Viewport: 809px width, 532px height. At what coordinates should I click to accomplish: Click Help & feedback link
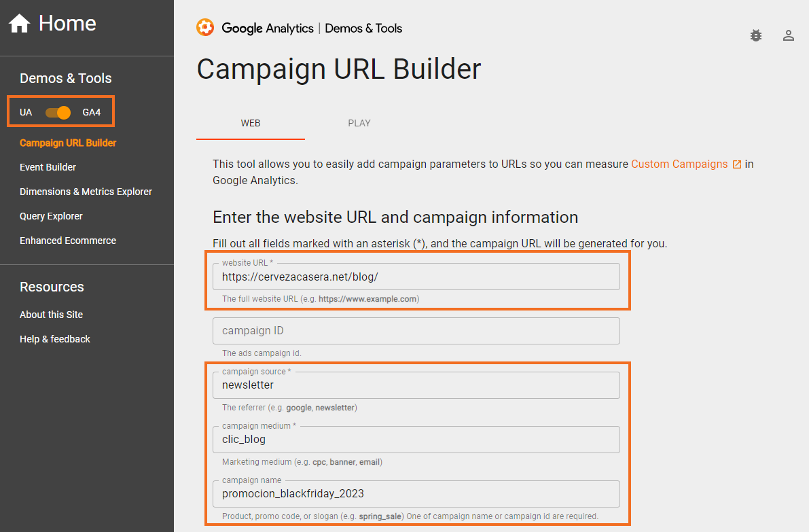coord(55,339)
